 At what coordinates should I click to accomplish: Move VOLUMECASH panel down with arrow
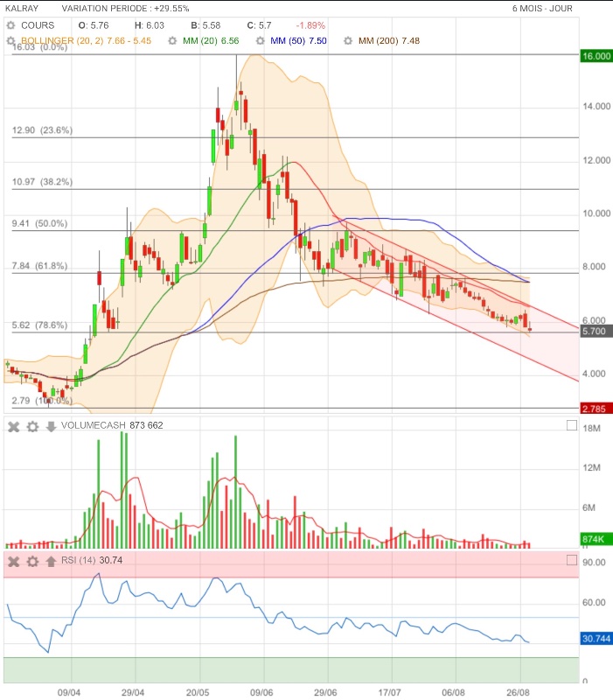[x=51, y=426]
